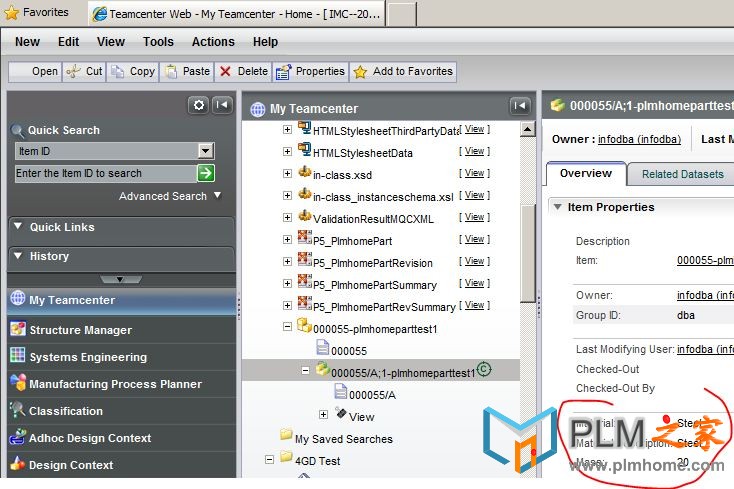Click the tree vertical scrollbar thumb
Viewport: 734px width, 489px height.
point(528,253)
